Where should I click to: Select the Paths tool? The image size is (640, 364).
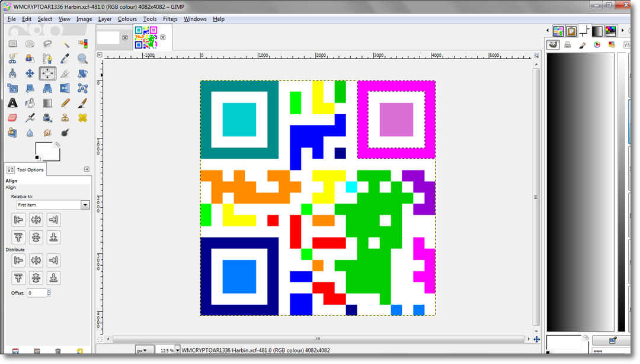pyautogui.click(x=47, y=59)
